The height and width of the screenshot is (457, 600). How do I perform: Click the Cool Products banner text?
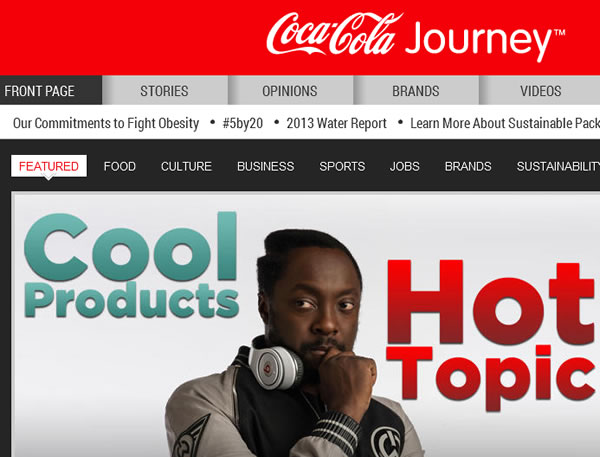[131, 265]
